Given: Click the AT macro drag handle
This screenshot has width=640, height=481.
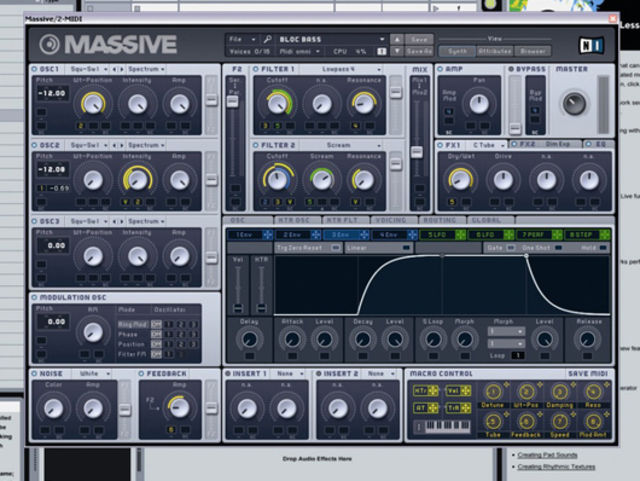Looking at the screenshot, I should click(x=433, y=408).
